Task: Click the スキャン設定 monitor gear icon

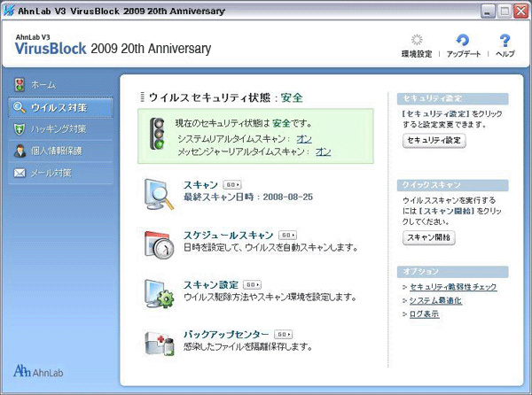Action: click(159, 293)
